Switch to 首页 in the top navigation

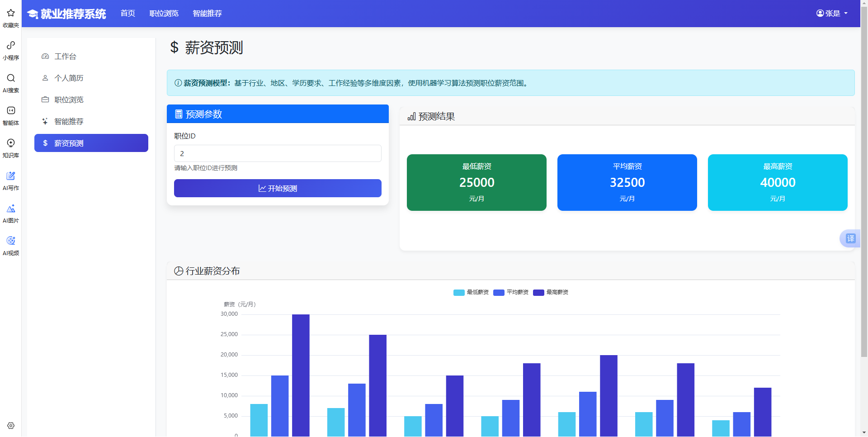[x=127, y=13]
